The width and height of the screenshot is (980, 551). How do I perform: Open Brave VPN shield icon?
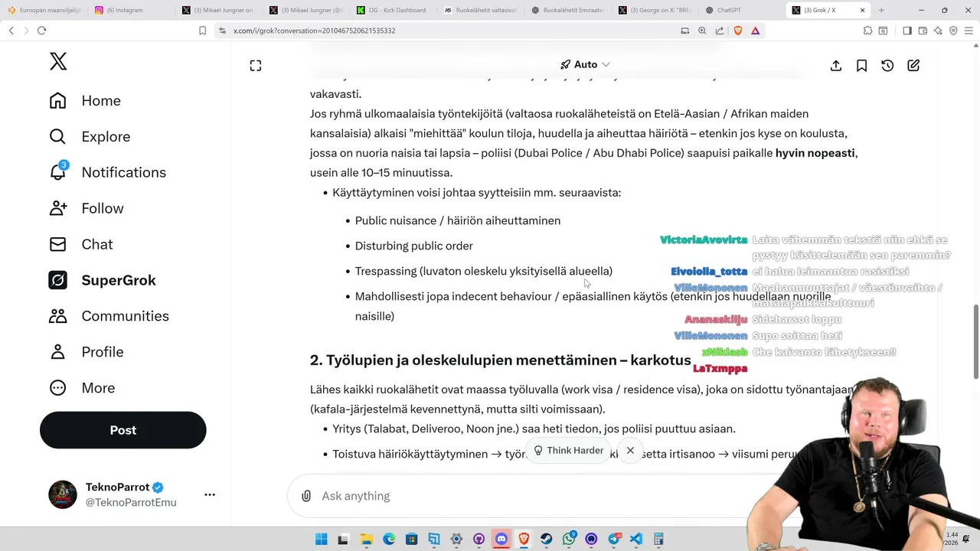tap(953, 31)
